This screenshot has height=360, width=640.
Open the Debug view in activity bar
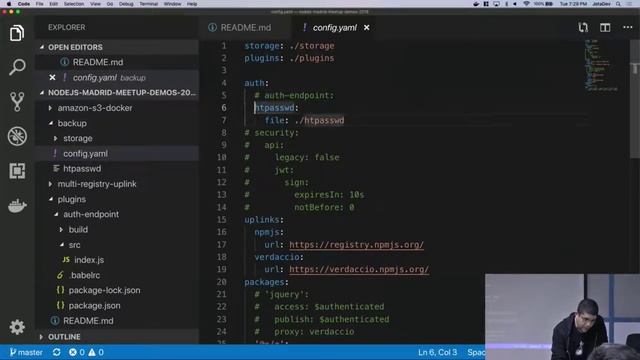click(17, 136)
